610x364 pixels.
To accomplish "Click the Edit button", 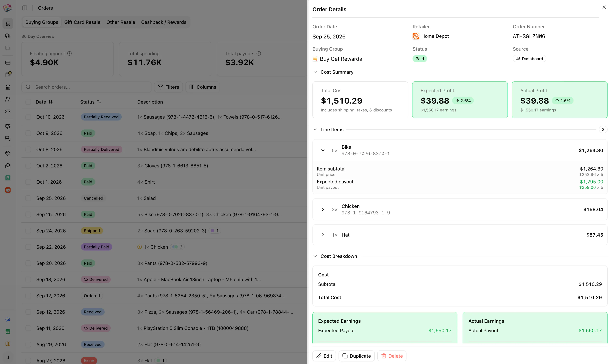I will click(324, 356).
